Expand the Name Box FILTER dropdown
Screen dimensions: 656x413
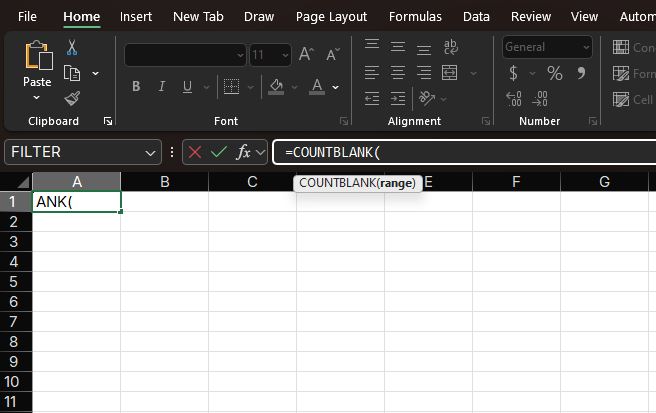click(150, 153)
